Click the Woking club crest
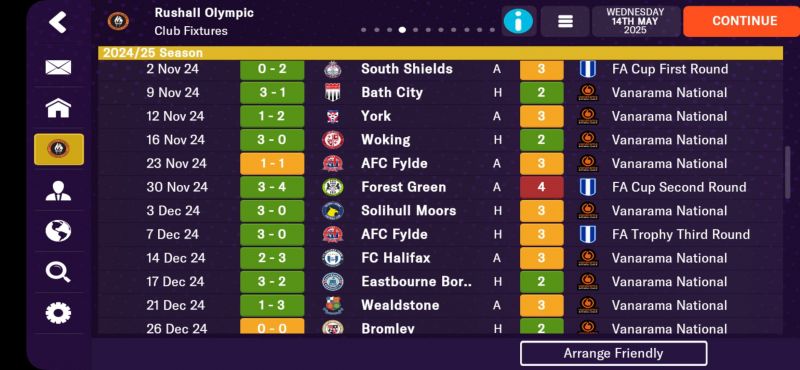Screen dimensions: 800x370 333,140
